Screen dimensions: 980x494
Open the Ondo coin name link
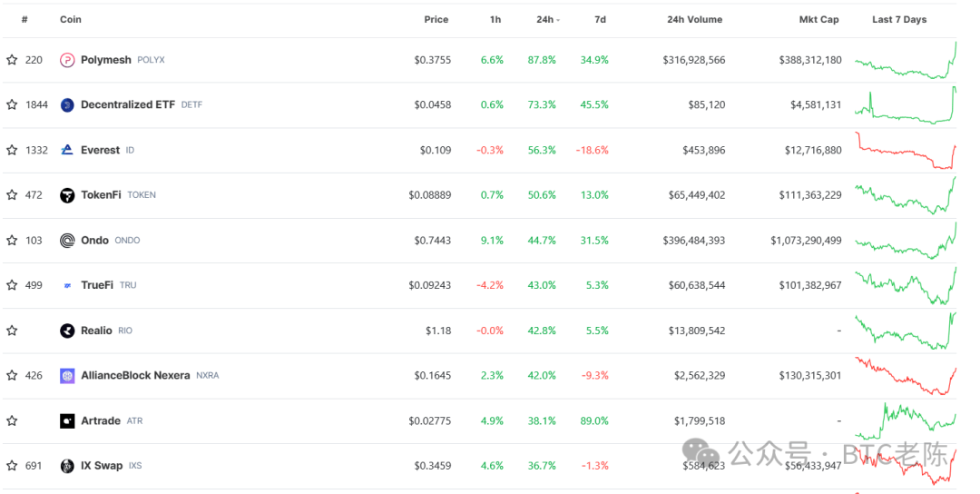pyautogui.click(x=95, y=241)
